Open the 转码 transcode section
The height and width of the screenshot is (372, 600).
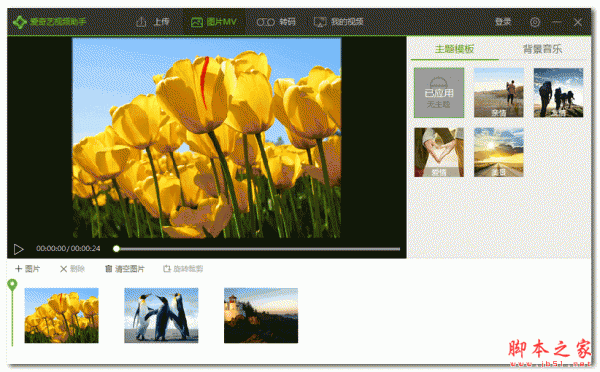(x=276, y=22)
